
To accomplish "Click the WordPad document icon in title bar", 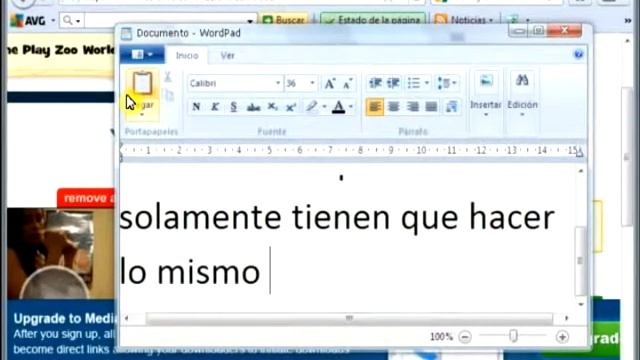I will 127,33.
